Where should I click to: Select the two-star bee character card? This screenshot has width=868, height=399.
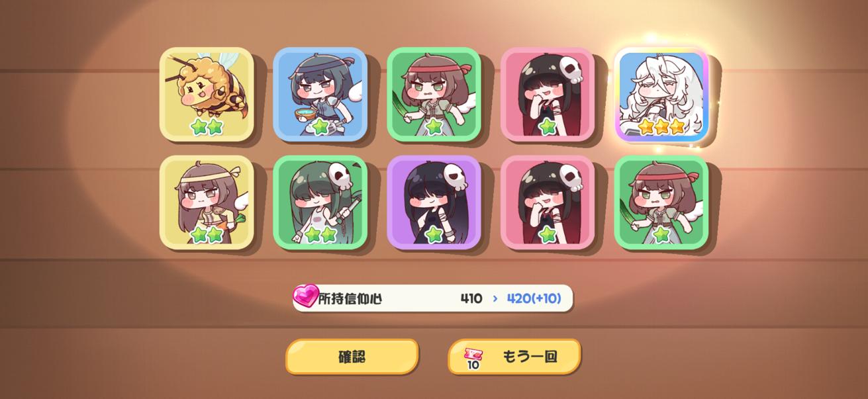point(207,94)
